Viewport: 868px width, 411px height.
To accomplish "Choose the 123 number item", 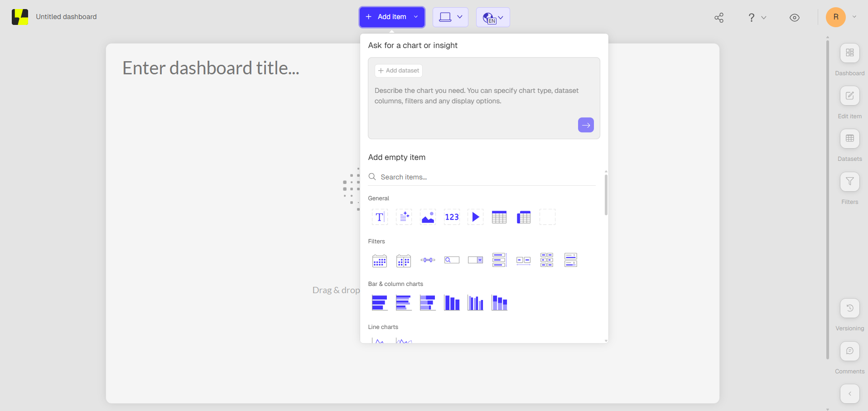I will [x=452, y=217].
